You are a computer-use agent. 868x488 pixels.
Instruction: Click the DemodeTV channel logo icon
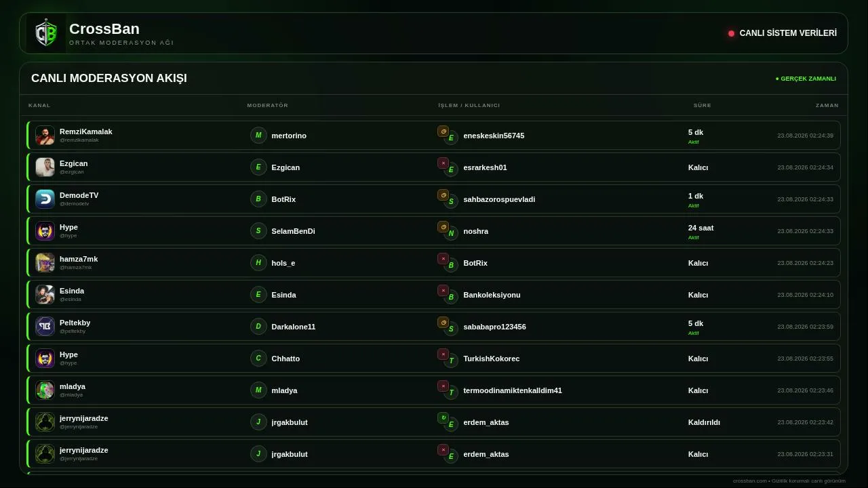[x=45, y=199]
